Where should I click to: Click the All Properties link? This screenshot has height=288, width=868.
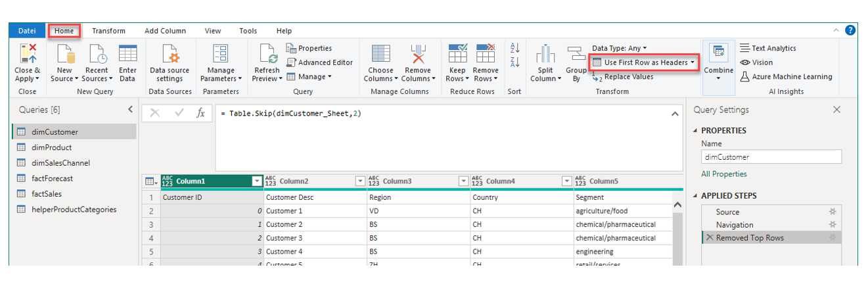click(724, 174)
